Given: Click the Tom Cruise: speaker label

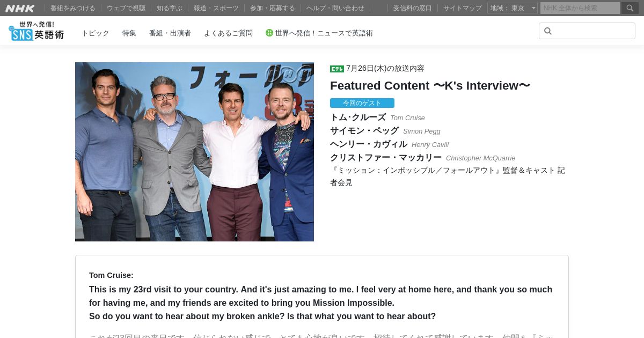Looking at the screenshot, I should pyautogui.click(x=111, y=275).
